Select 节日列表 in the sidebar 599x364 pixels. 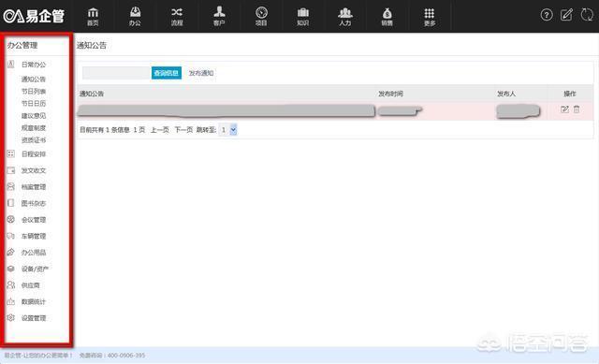[34, 92]
